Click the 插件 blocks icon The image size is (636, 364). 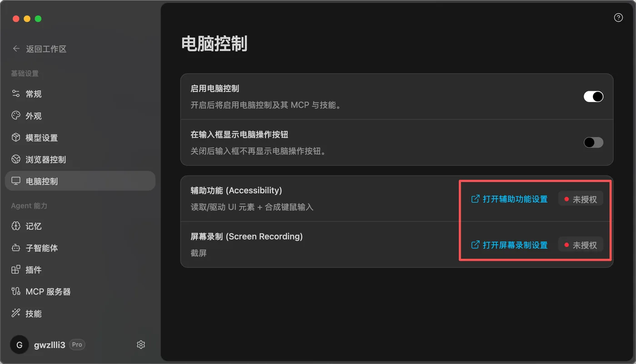[x=16, y=270]
